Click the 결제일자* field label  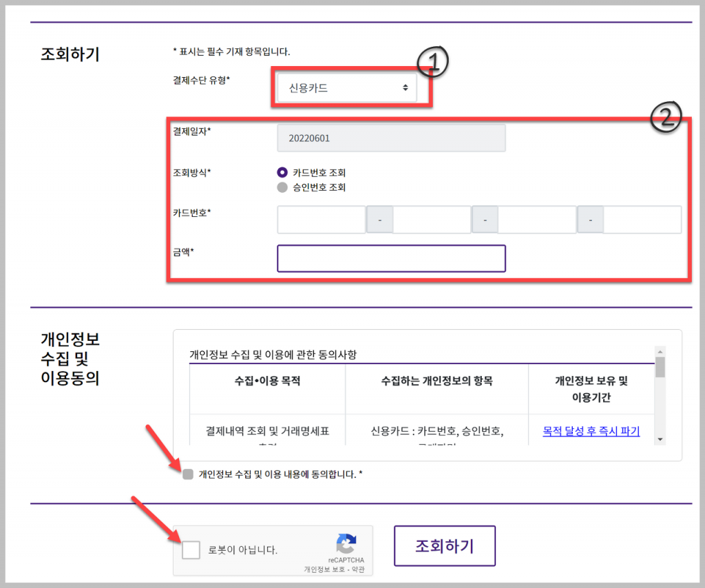(192, 132)
